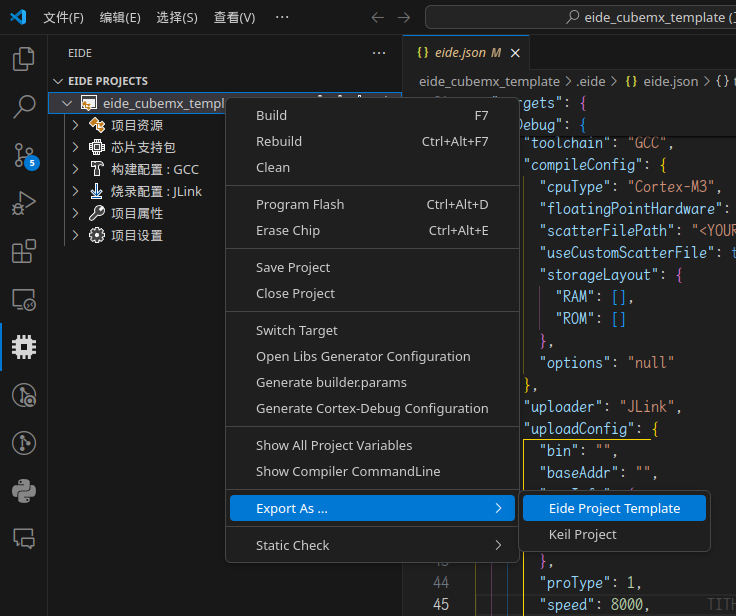Choose Eide Project Template submenu item
736x616 pixels.
(x=614, y=508)
